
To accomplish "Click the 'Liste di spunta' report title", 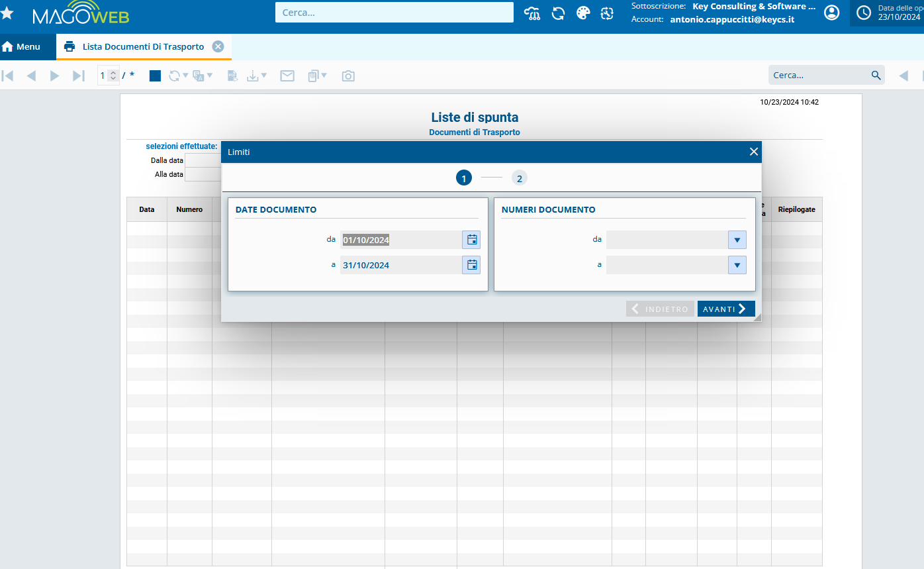I will tap(475, 117).
